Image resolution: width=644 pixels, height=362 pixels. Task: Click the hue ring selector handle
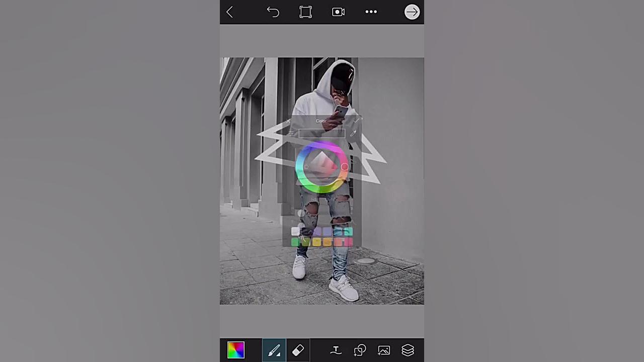coord(345,166)
